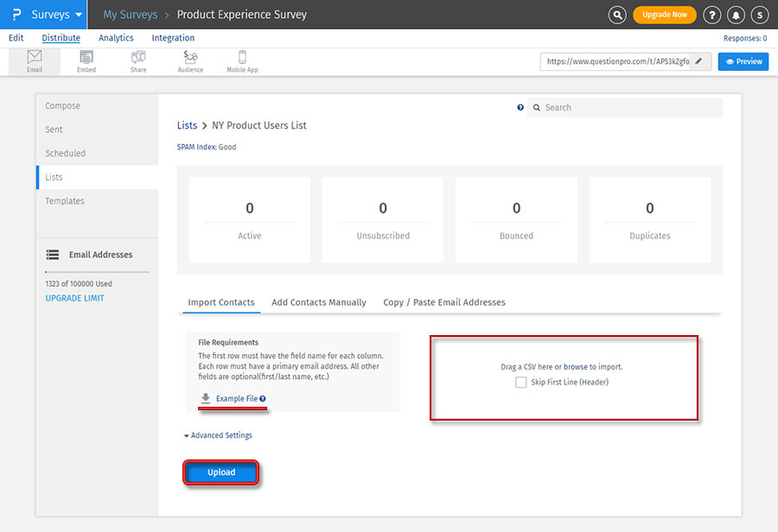Click the Email distribution icon
The width and height of the screenshot is (778, 532).
[x=35, y=61]
